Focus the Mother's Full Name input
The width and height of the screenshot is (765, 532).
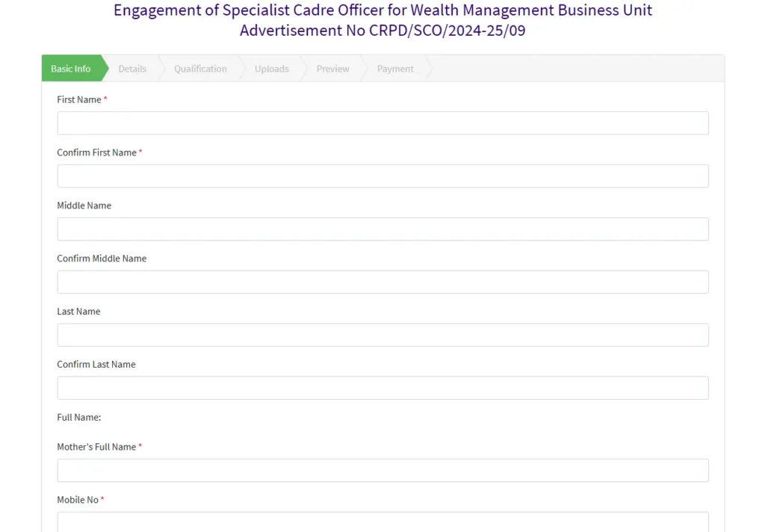tap(382, 471)
